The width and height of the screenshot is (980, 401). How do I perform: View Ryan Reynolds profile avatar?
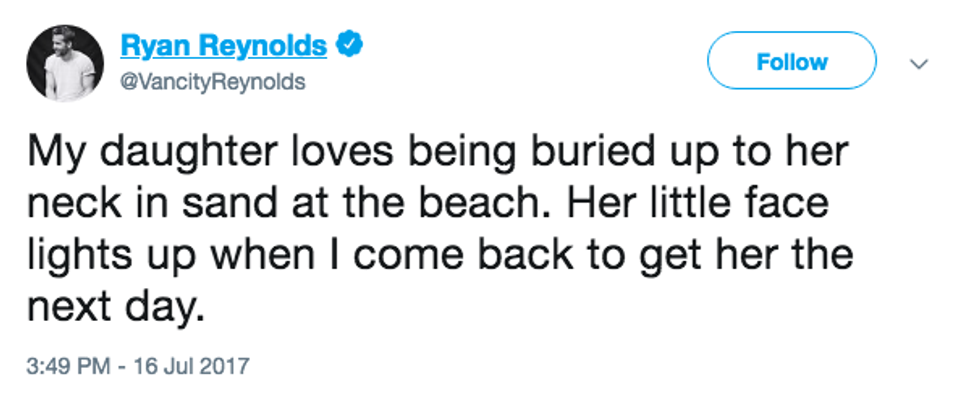coord(65,63)
